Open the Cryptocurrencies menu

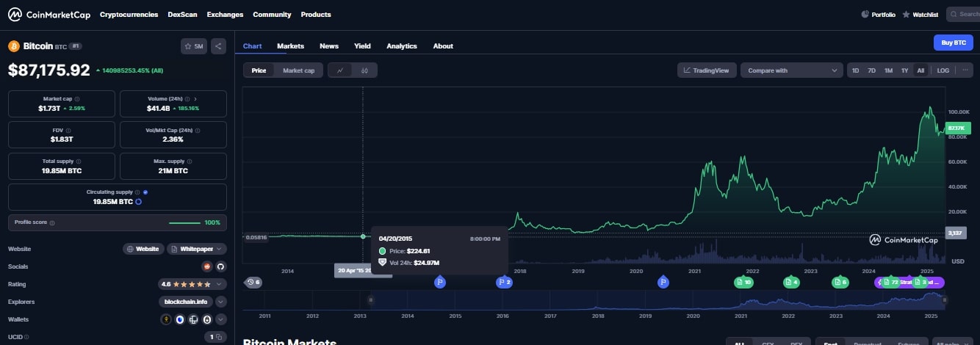(x=129, y=15)
